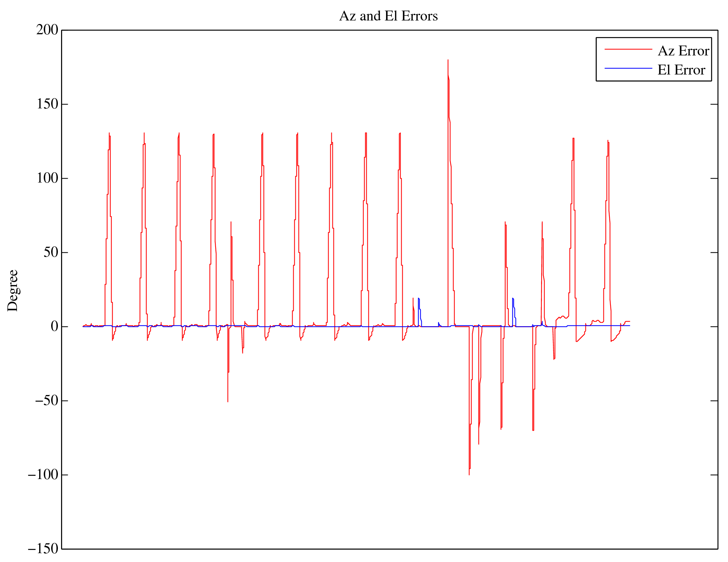Screen dimensions: 728x562
Task: Click the blue El Error legend line
Action: [628, 68]
